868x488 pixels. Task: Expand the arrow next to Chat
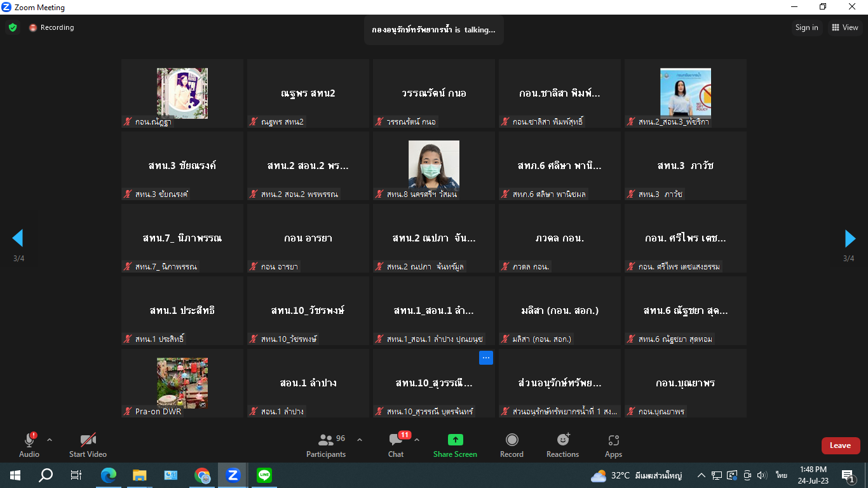[417, 440]
